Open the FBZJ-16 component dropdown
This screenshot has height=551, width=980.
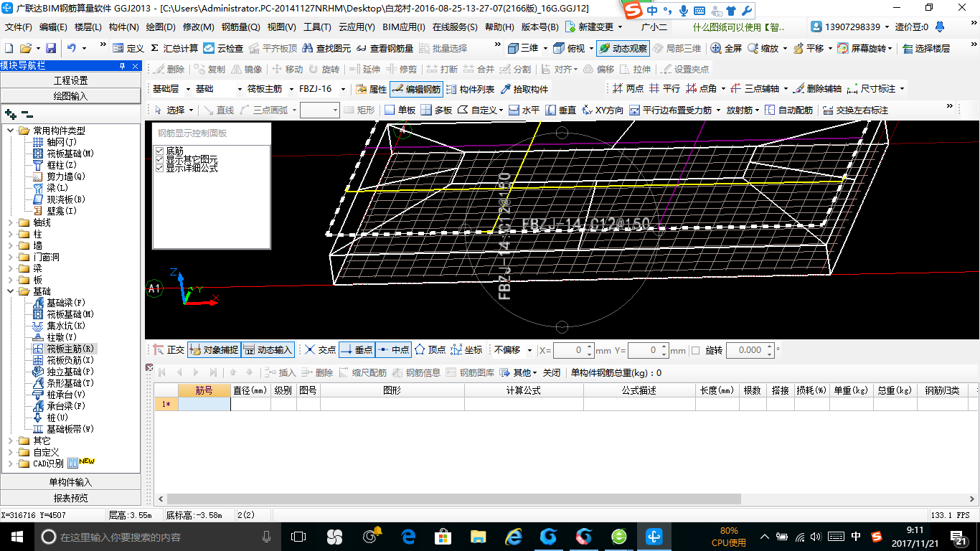343,90
